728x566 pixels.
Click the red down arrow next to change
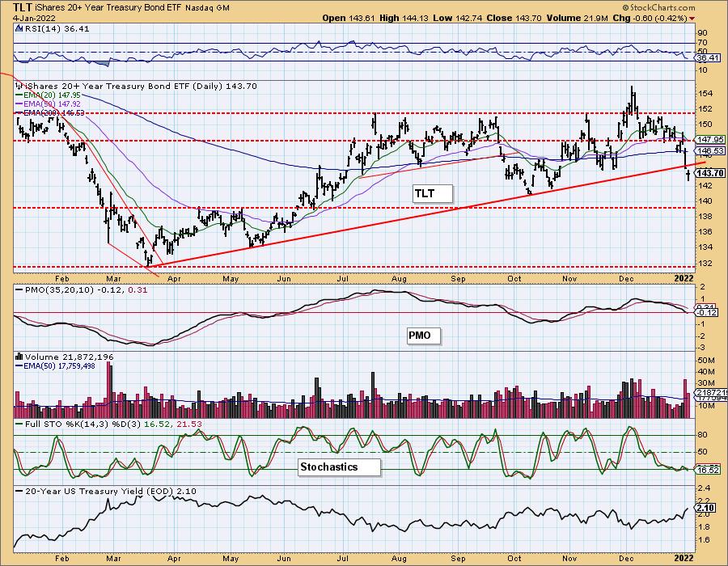click(x=692, y=19)
